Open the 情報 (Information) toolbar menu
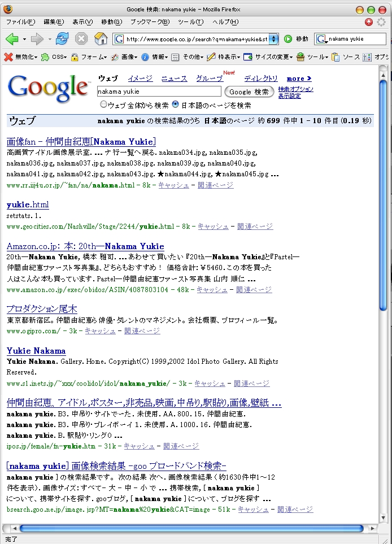392x544 pixels. point(154,57)
